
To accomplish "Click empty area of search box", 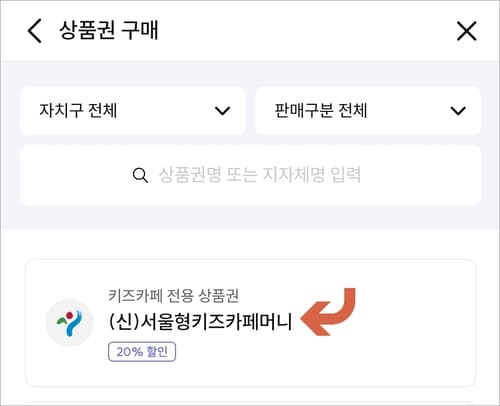I will click(420, 175).
